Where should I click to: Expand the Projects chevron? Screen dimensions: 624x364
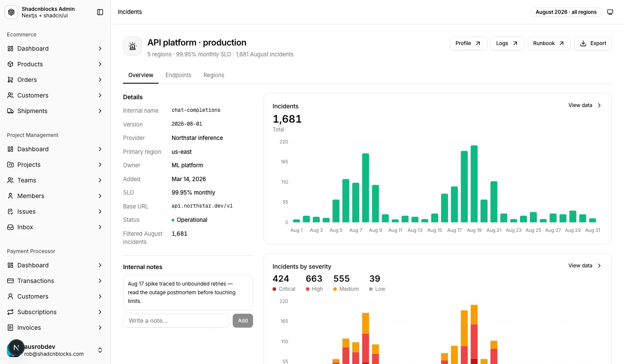(100, 165)
